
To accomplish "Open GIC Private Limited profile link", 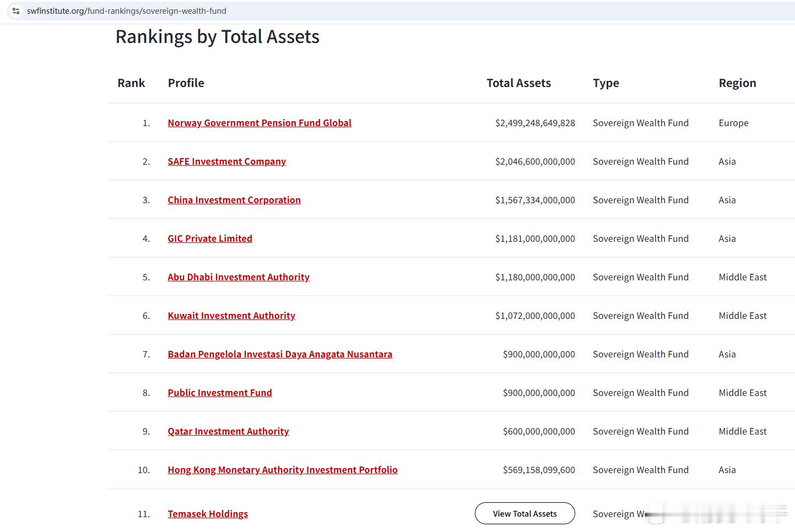I will coord(210,238).
